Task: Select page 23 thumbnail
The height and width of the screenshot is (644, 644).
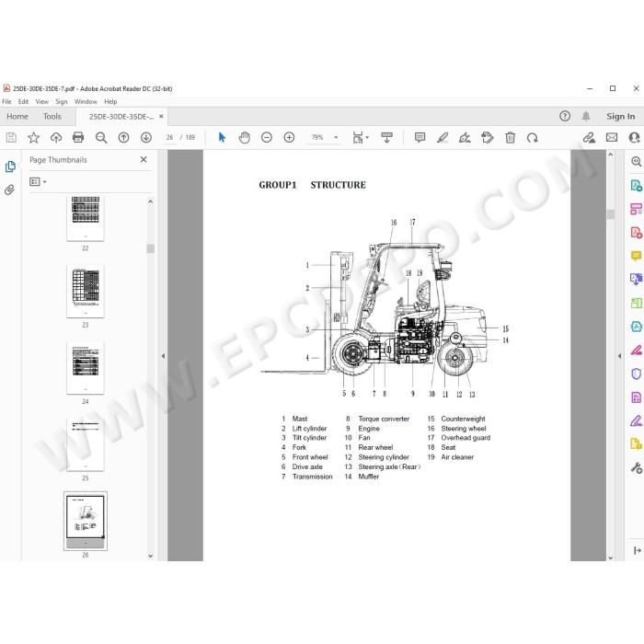Action: [86, 292]
